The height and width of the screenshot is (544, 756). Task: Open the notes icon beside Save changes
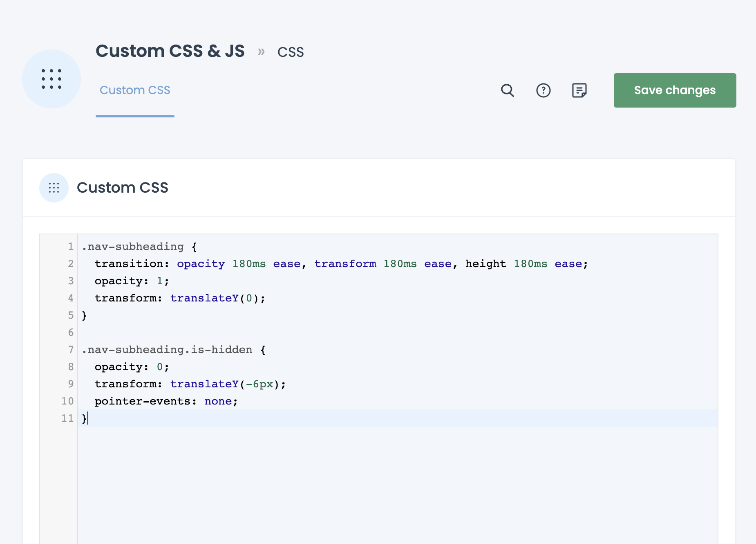click(579, 90)
